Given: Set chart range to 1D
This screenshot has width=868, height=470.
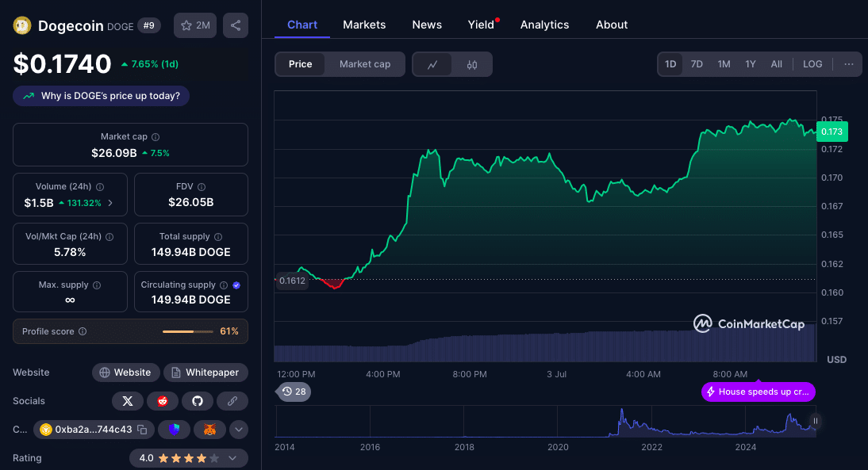Looking at the screenshot, I should click(670, 64).
